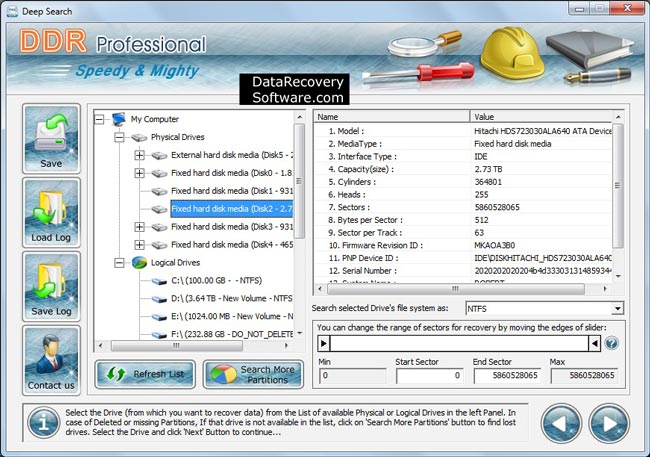Select the PNP Device ID row
The height and width of the screenshot is (457, 650).
point(463,258)
